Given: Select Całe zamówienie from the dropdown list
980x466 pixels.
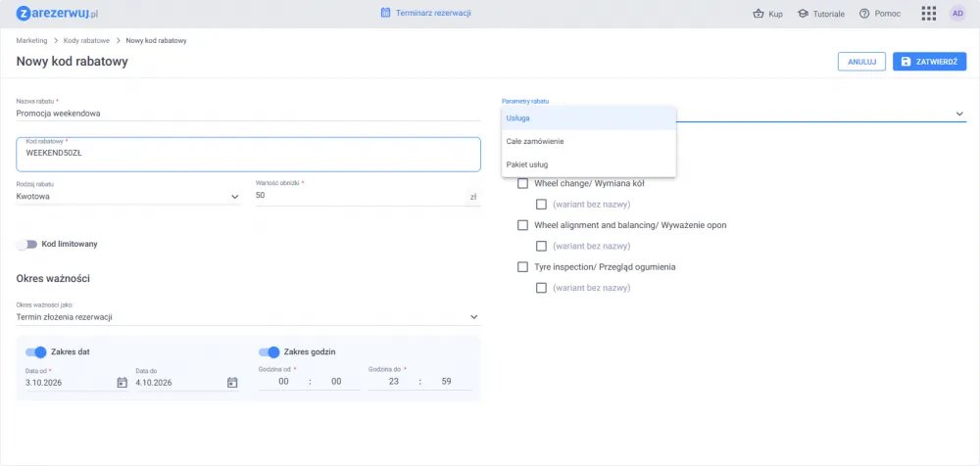Looking at the screenshot, I should coord(589,142).
